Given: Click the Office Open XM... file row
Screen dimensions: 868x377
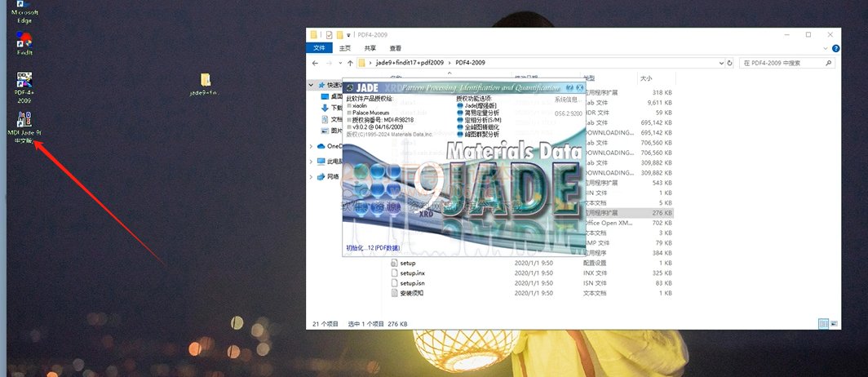Looking at the screenshot, I should [x=630, y=223].
